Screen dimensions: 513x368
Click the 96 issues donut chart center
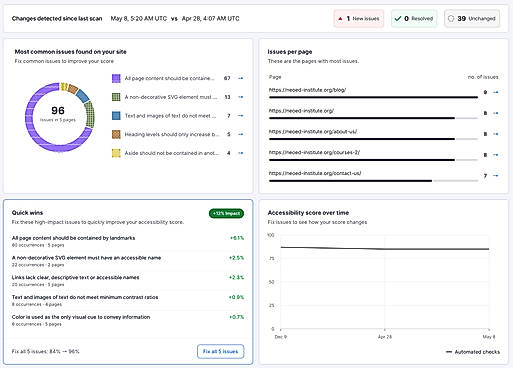click(x=58, y=113)
